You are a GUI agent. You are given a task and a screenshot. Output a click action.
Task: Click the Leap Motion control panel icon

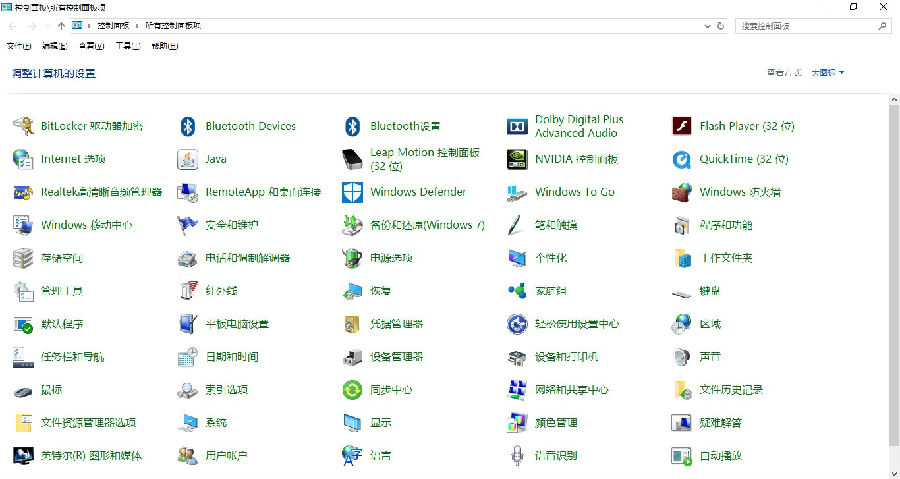[352, 159]
